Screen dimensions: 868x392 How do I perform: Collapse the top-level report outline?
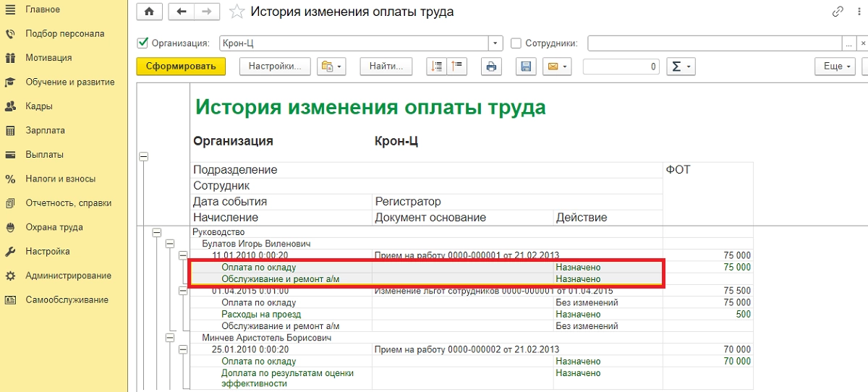[143, 156]
